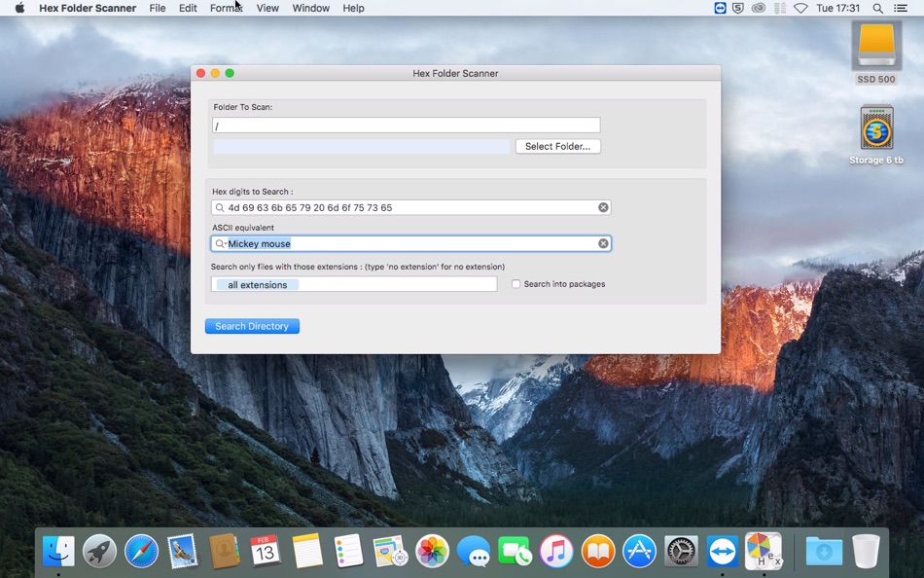924x578 pixels.
Task: Open iBooks from the Dock
Action: tap(597, 551)
